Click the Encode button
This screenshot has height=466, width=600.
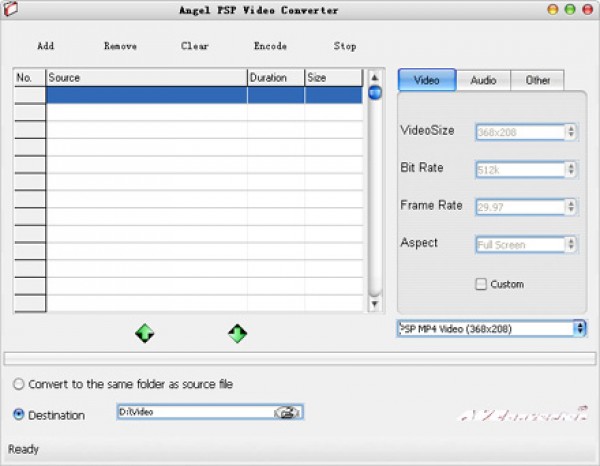point(270,46)
